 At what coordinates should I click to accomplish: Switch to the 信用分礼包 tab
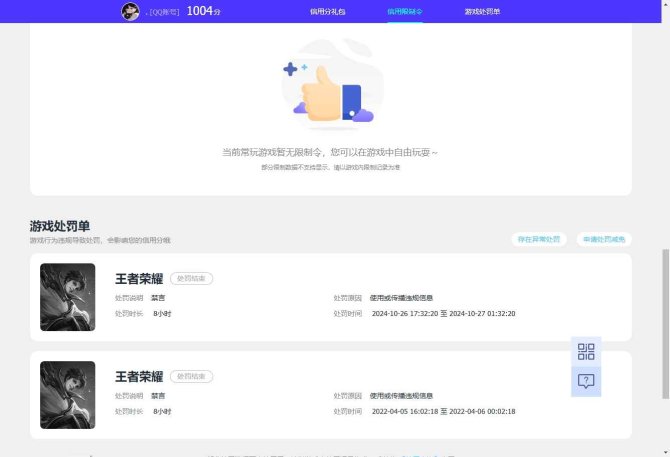(x=327, y=12)
